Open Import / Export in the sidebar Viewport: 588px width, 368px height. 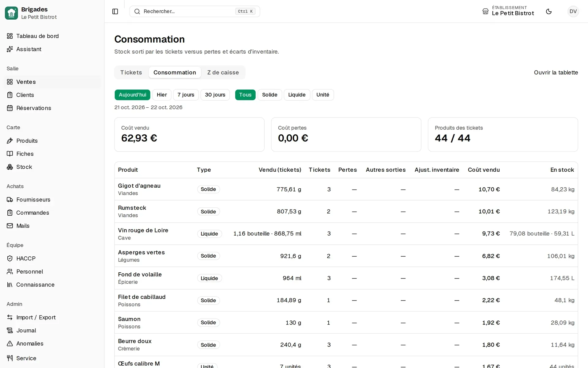point(52,317)
